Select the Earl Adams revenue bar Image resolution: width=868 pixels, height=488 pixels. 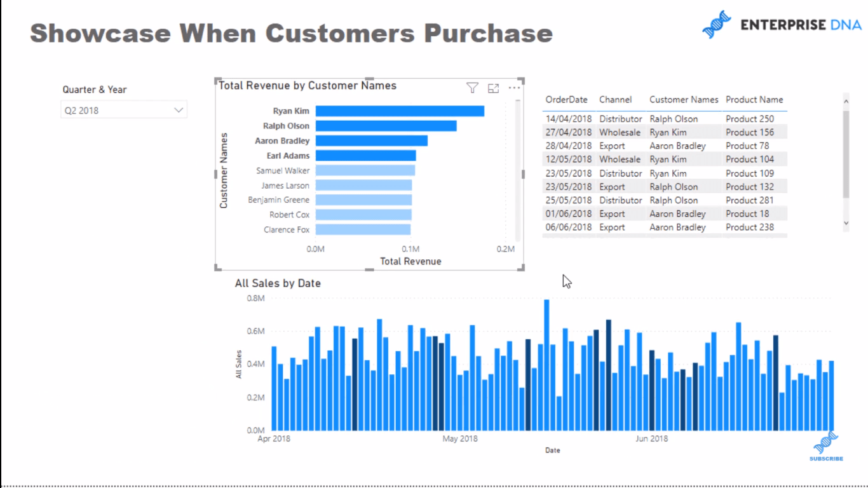(x=365, y=156)
